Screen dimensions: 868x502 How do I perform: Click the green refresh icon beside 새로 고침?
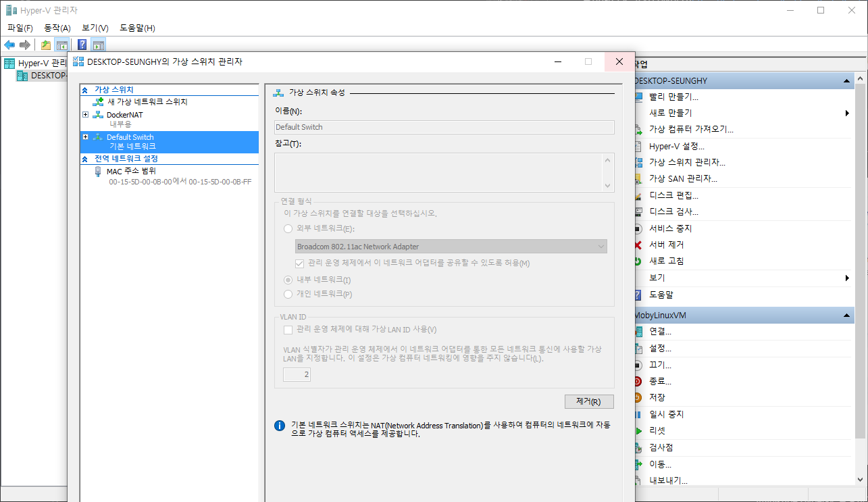click(638, 261)
